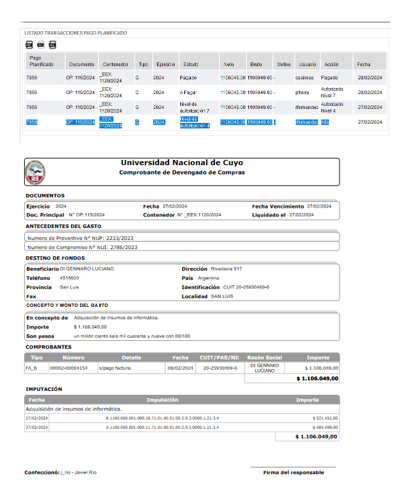The width and height of the screenshot is (397, 492).
Task: Click the first export icon in the table toolbar
Action: (x=29, y=44)
